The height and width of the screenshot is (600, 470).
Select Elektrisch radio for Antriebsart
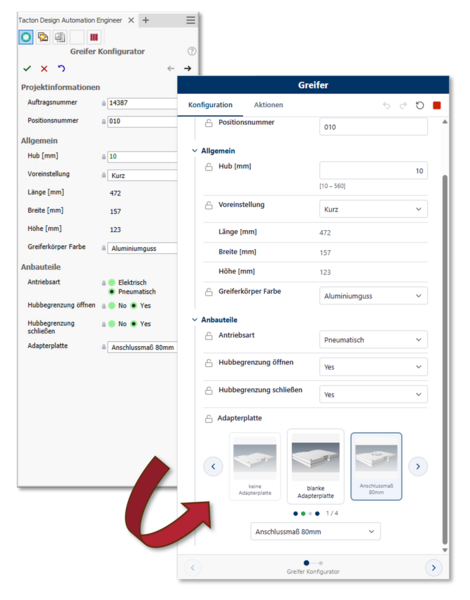tap(112, 282)
